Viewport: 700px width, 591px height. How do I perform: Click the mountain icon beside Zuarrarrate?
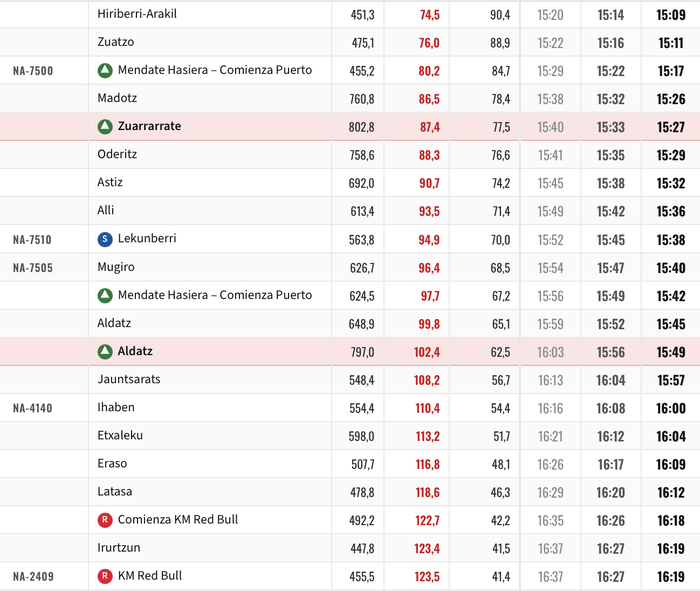(x=105, y=127)
